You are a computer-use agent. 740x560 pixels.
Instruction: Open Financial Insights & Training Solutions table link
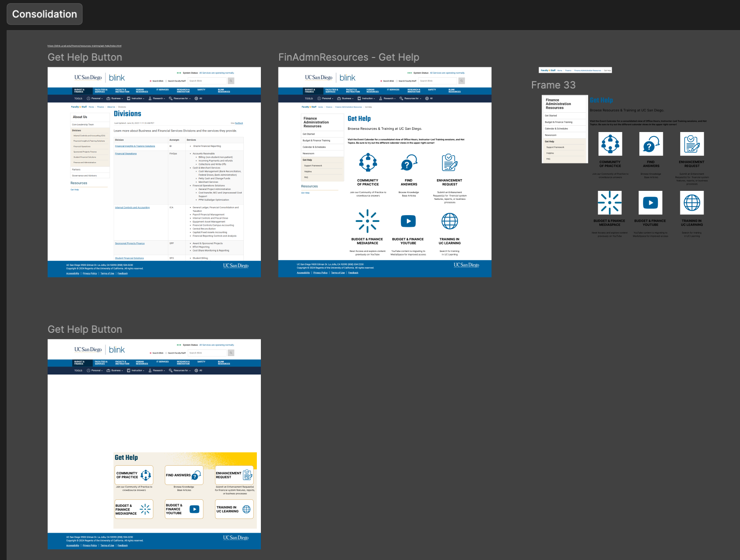coord(135,146)
